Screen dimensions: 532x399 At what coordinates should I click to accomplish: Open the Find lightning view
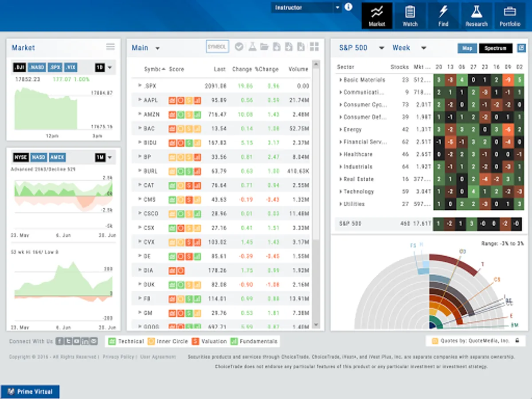[x=443, y=16]
